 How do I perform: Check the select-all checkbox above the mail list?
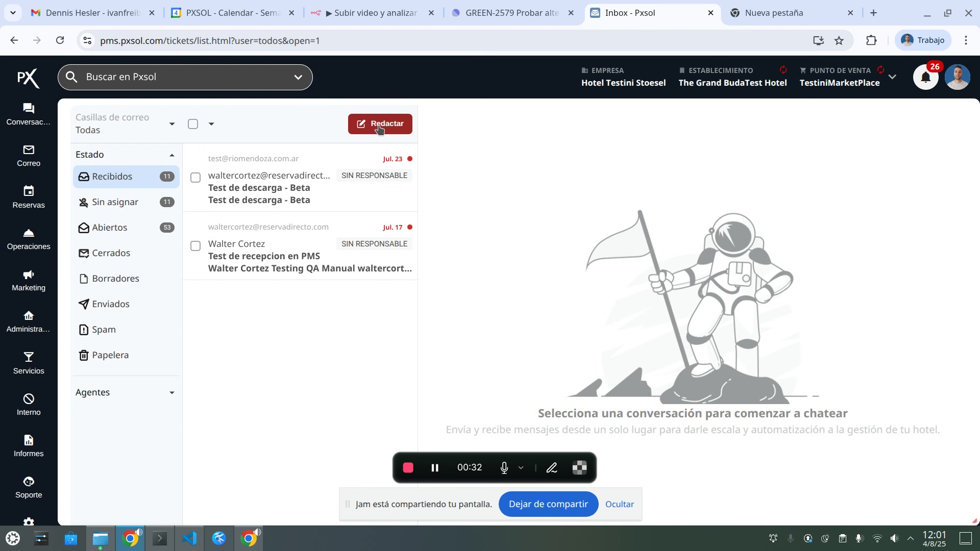(x=193, y=124)
